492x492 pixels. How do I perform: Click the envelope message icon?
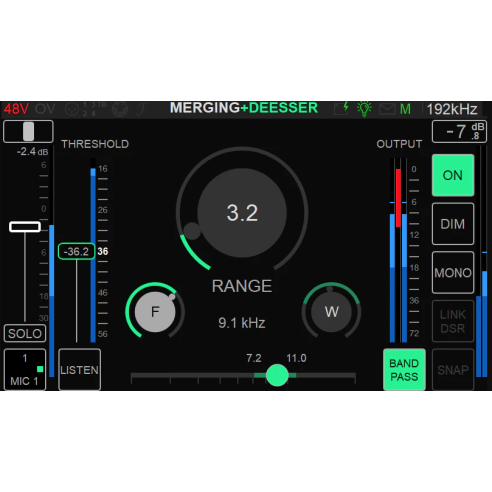pos(387,109)
